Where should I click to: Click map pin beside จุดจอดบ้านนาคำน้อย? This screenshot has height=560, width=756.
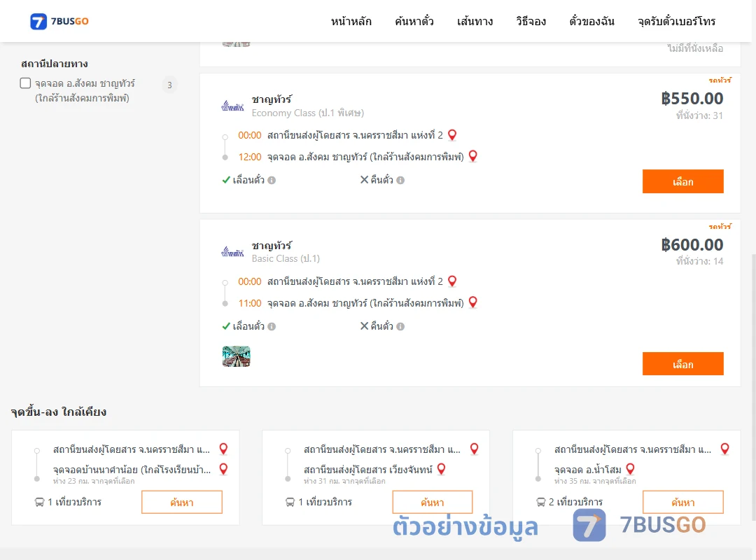(x=224, y=469)
